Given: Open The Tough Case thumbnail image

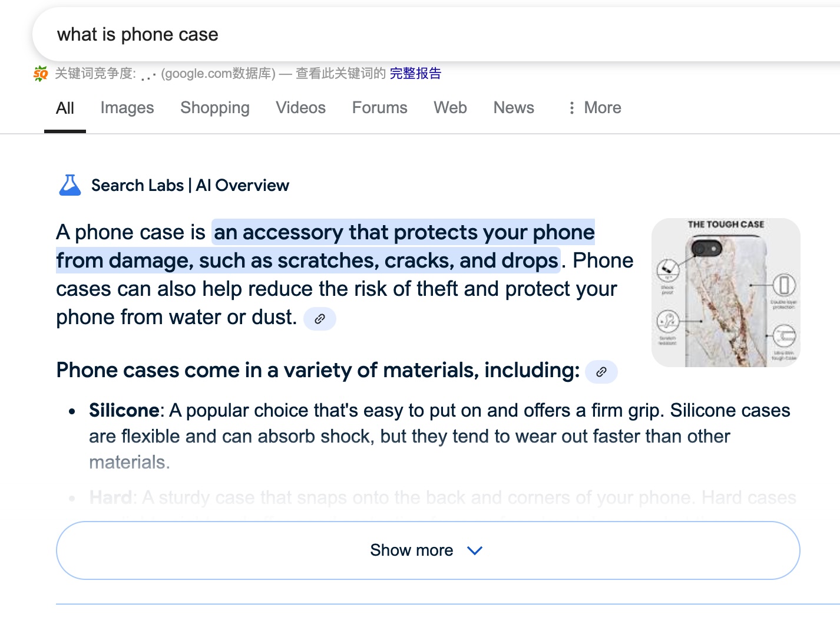Looking at the screenshot, I should (x=726, y=292).
